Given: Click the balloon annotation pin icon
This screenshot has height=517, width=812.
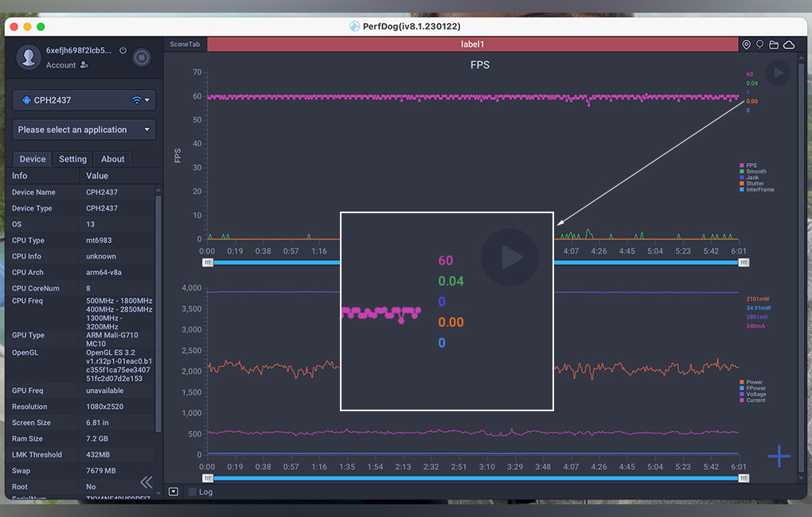Looking at the screenshot, I should pos(759,45).
